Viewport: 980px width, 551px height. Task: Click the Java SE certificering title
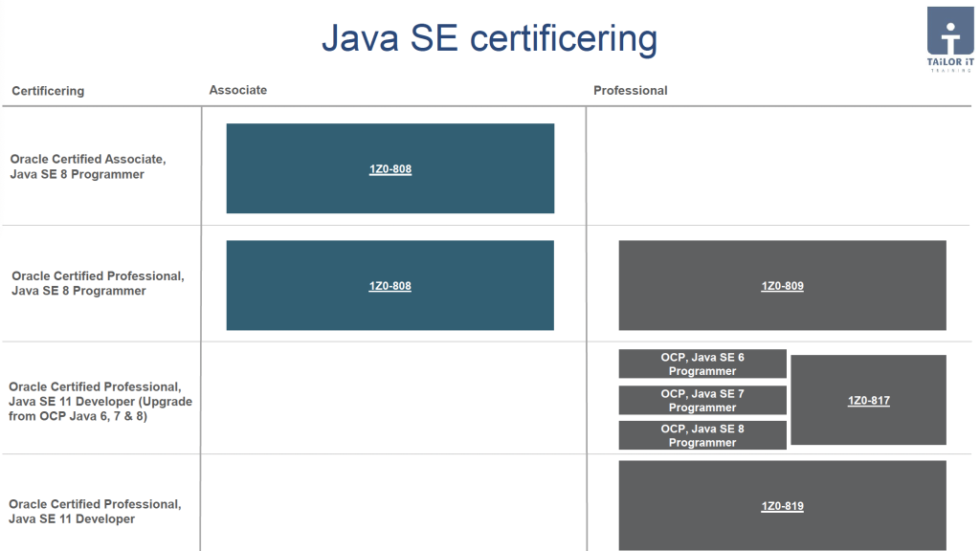(x=489, y=37)
